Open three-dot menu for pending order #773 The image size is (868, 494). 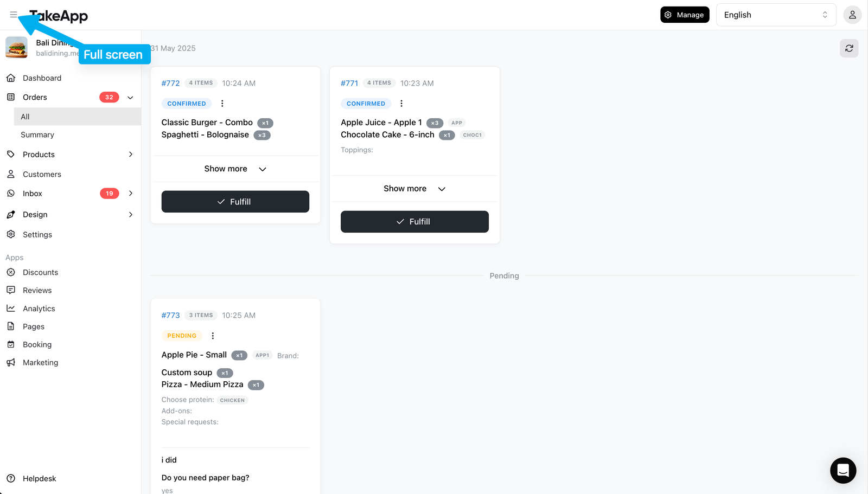click(x=213, y=336)
